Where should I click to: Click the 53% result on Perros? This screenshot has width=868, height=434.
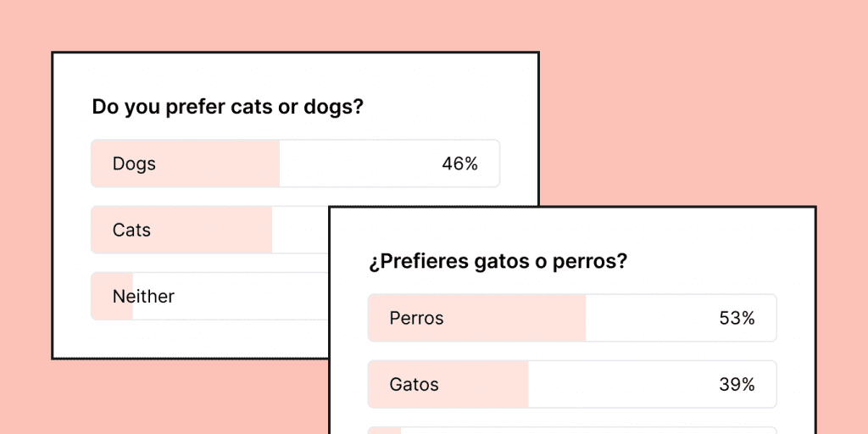point(736,319)
